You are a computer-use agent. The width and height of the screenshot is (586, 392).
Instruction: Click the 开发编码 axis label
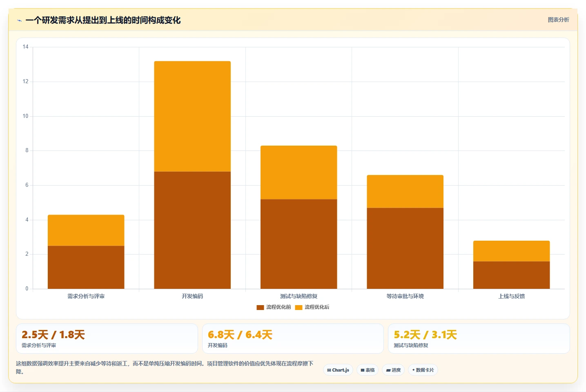coord(192,296)
